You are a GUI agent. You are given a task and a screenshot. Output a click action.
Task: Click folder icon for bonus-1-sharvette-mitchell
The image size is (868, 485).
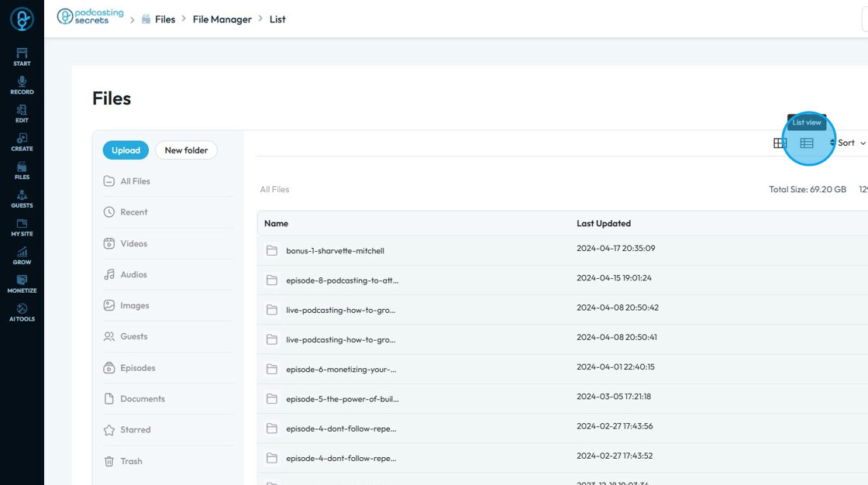[272, 251]
